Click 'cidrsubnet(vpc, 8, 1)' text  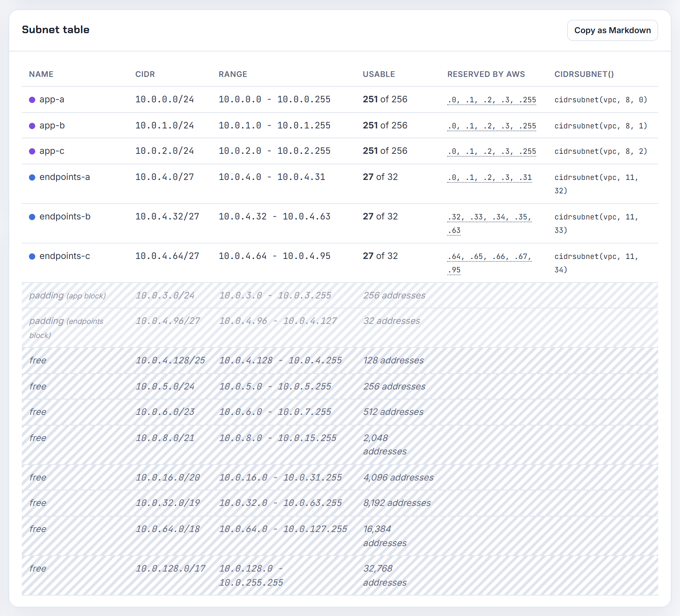601,126
